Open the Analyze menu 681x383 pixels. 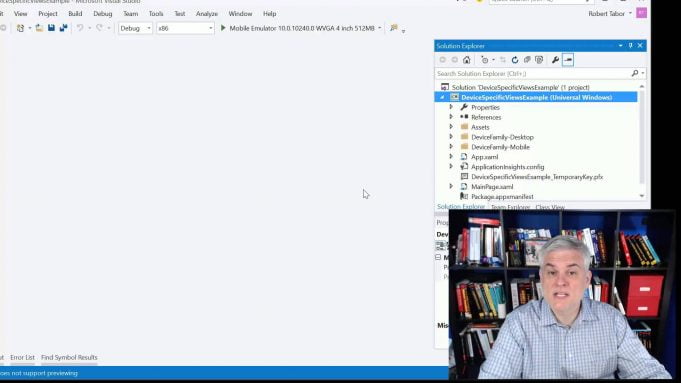pyautogui.click(x=207, y=14)
